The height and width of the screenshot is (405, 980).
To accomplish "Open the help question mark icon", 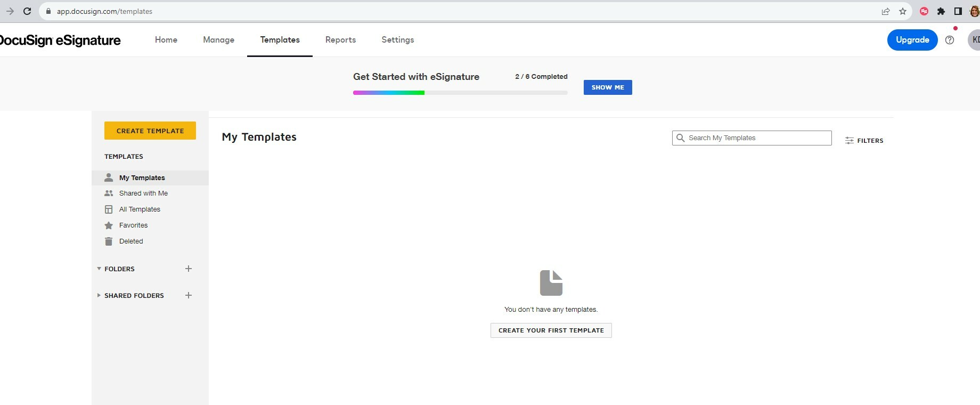I will pos(950,40).
